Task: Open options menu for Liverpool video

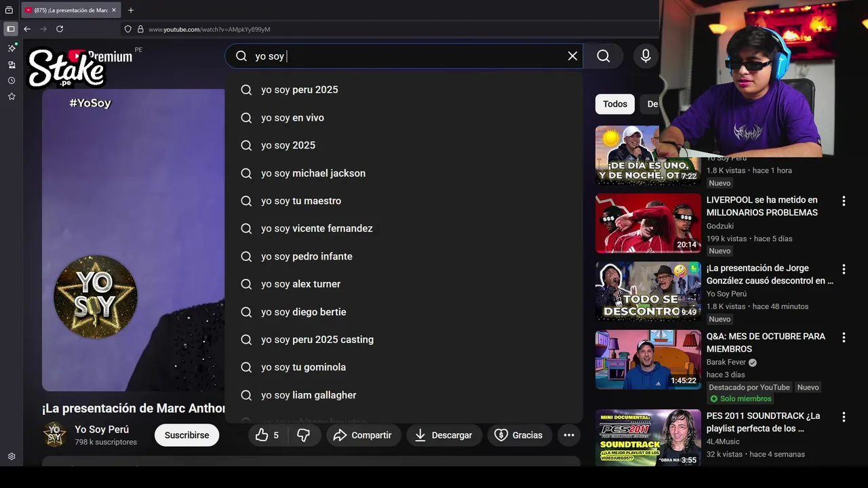Action: click(x=844, y=201)
